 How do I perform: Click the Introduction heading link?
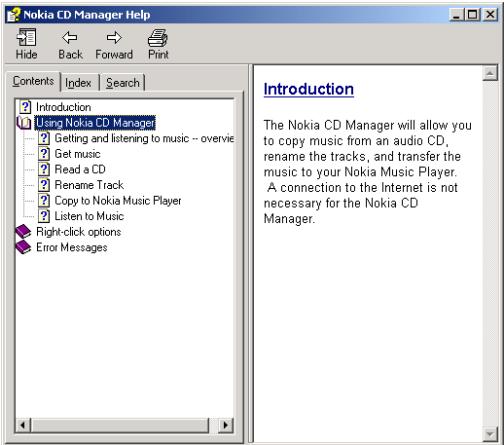tap(309, 89)
